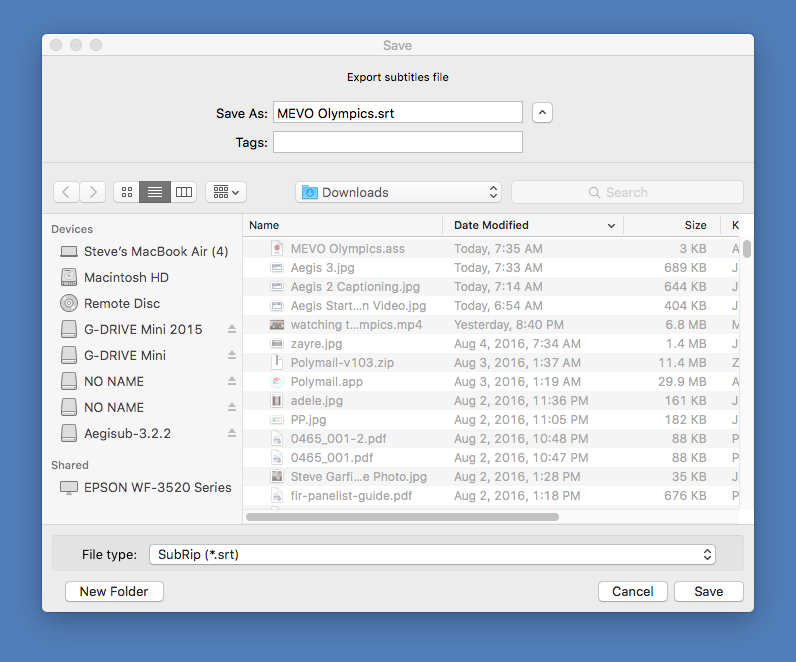
Task: Click the 6.8 MB size cell
Action: pos(685,324)
